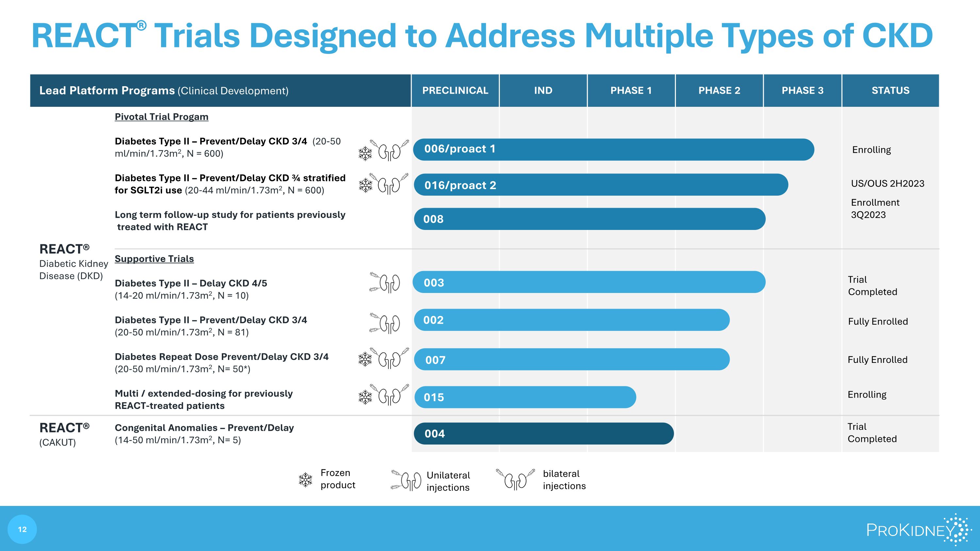Screen dimensions: 980x551
Task: Click the Frozen product snowflake legend icon
Action: (x=305, y=480)
